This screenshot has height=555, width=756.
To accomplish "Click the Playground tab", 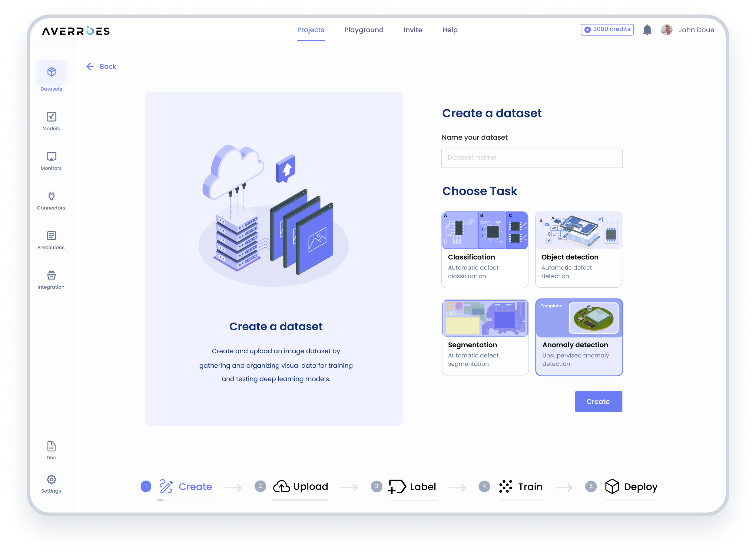I will pyautogui.click(x=363, y=29).
